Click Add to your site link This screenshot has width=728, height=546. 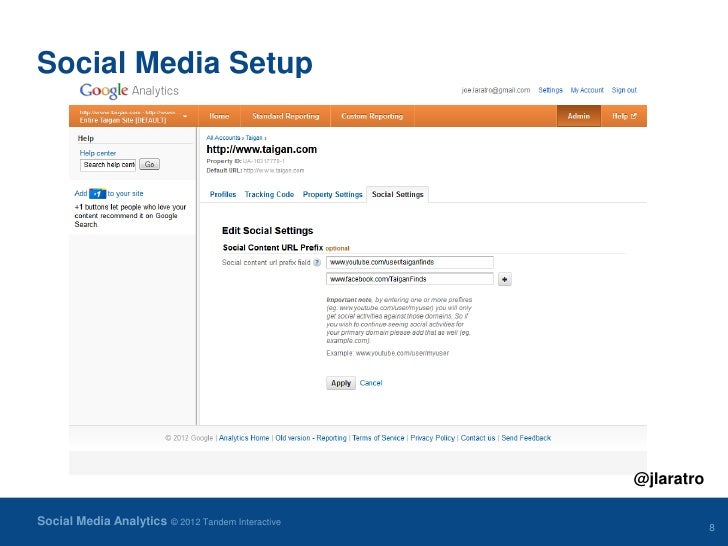tap(109, 194)
